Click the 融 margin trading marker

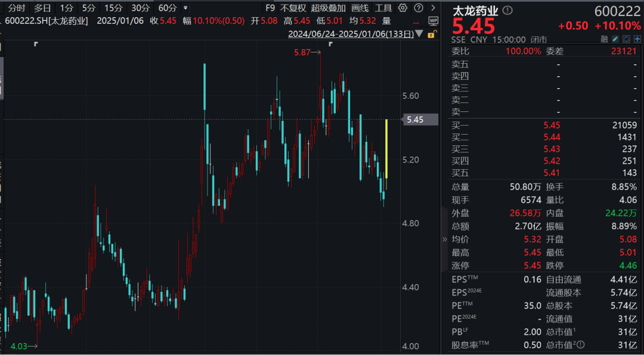pyautogui.click(x=604, y=39)
